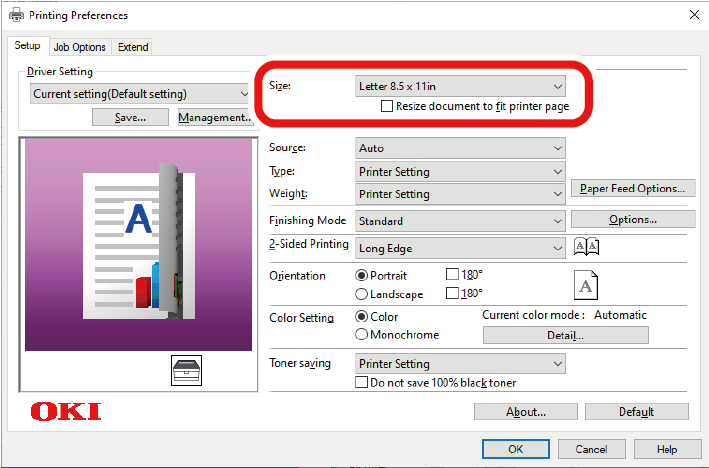Select the Landscape orientation option
The image size is (709, 468).
click(x=362, y=294)
